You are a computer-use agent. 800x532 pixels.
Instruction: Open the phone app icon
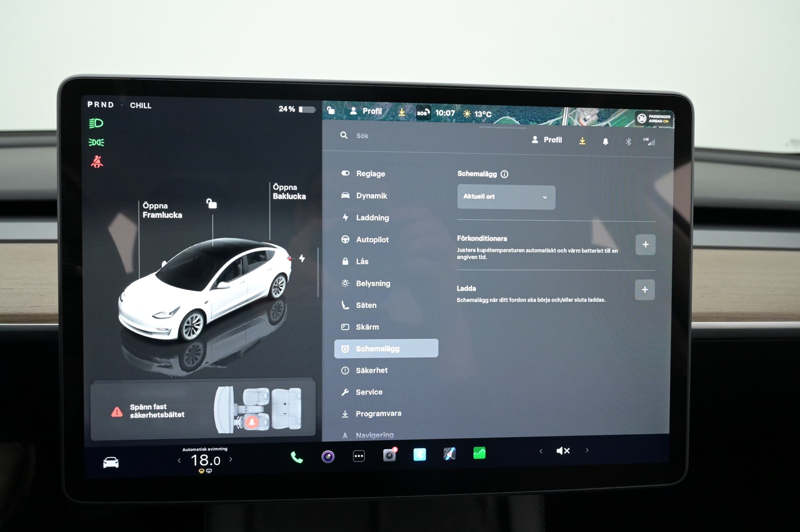pos(296,457)
